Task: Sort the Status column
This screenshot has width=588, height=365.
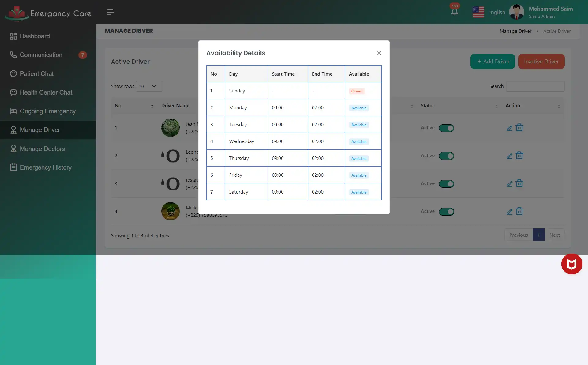Action: [497, 107]
